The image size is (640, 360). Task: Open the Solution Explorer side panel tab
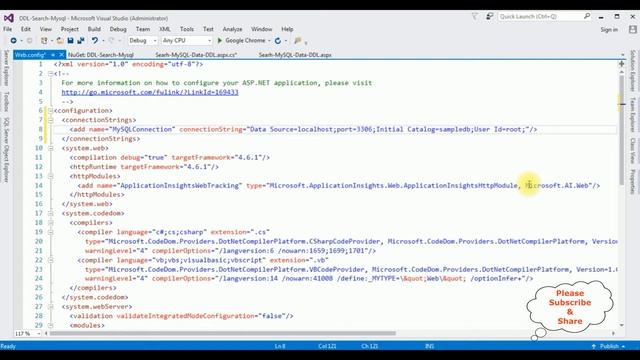coord(633,71)
